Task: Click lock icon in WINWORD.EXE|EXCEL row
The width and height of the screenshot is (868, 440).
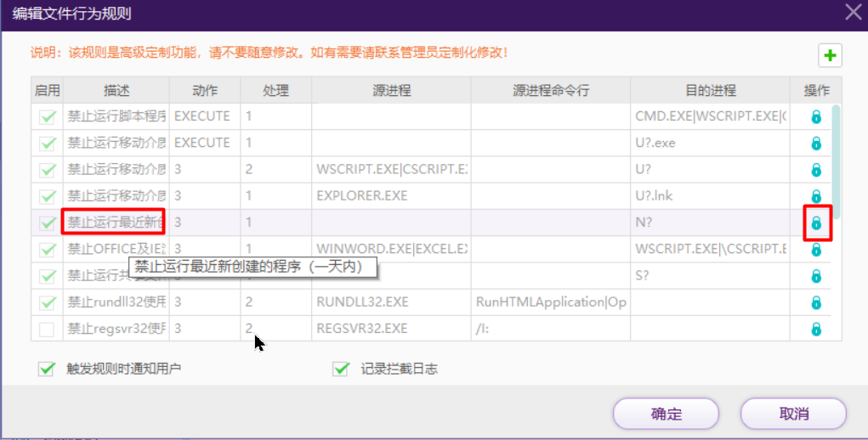Action: (x=816, y=249)
